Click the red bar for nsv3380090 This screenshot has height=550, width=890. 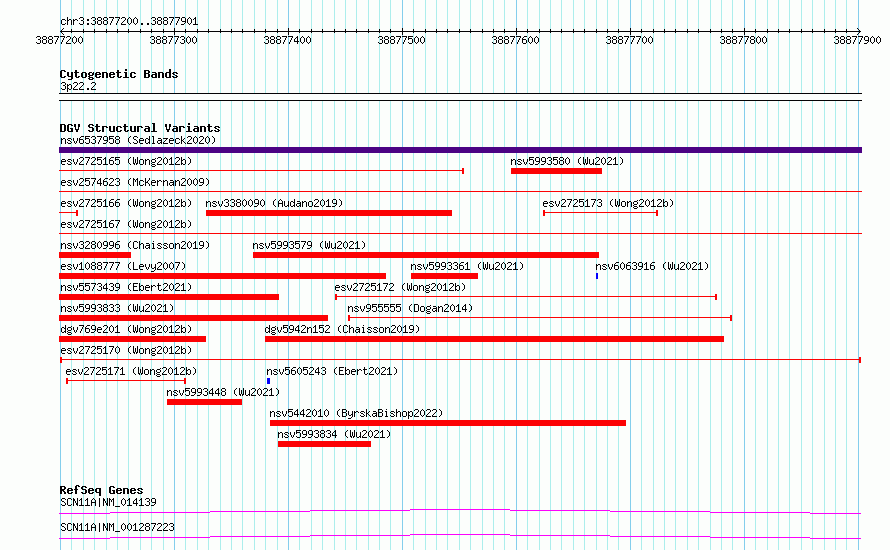pos(329,213)
